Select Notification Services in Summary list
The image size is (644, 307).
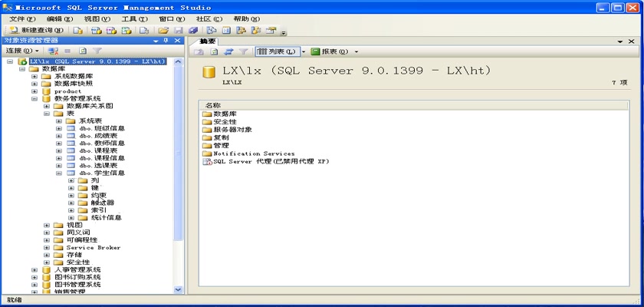[x=254, y=153]
